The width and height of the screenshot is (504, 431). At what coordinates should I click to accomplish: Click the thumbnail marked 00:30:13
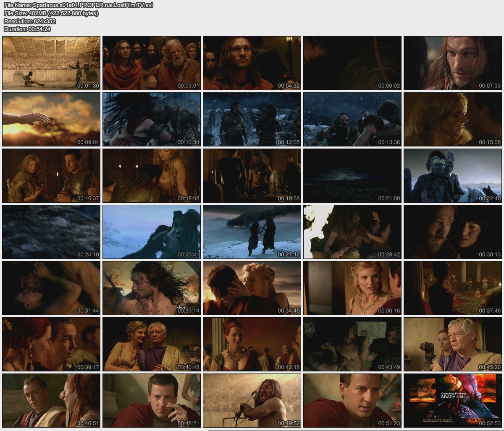coord(453,232)
